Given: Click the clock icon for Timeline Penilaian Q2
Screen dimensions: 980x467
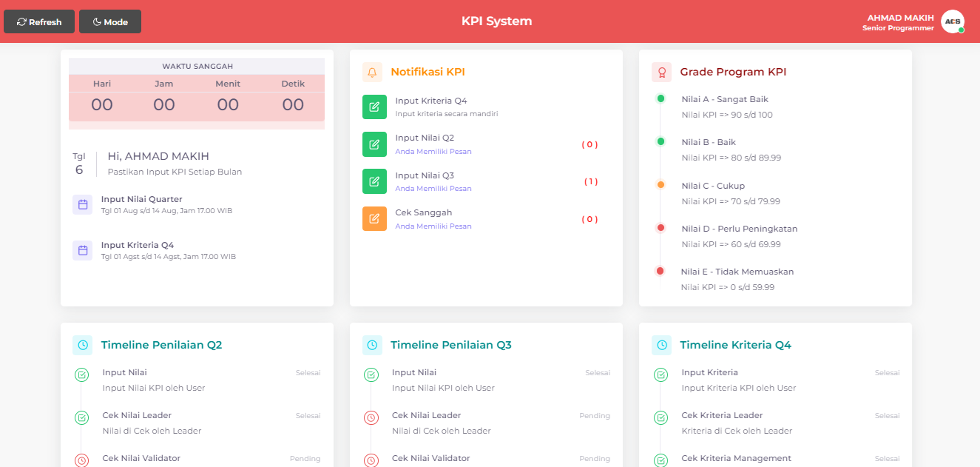Looking at the screenshot, I should (83, 345).
